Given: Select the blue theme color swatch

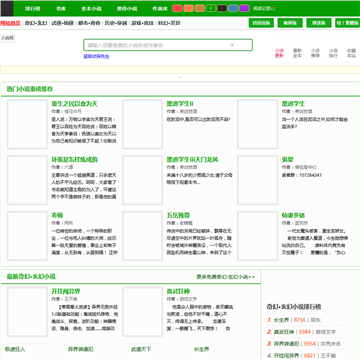Looking at the screenshot, I should [233, 8].
